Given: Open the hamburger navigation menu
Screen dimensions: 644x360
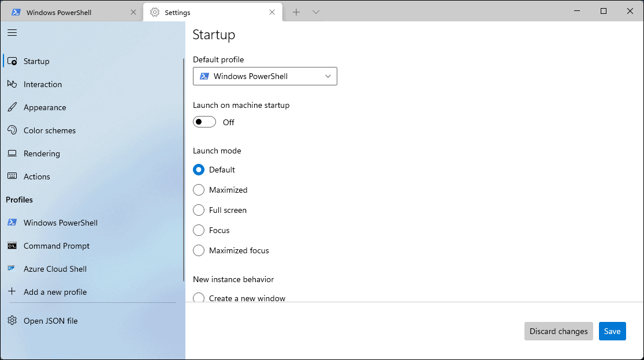Looking at the screenshot, I should pos(12,32).
